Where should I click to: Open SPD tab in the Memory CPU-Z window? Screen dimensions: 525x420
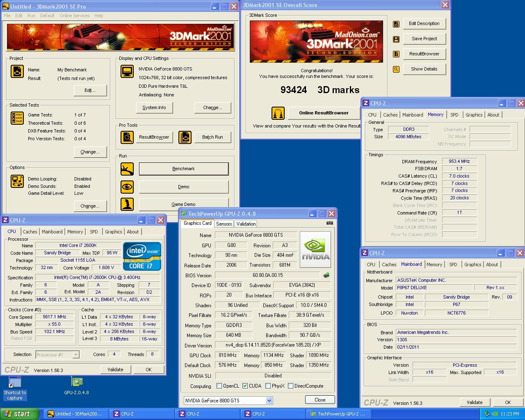point(454,115)
